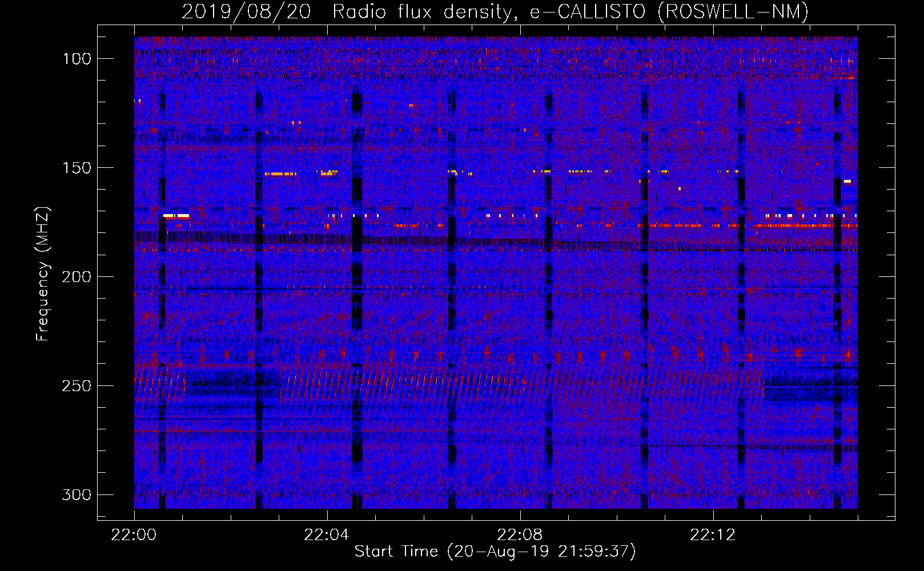Click the 100 frequency tick label
The image size is (924, 571).
pos(77,59)
